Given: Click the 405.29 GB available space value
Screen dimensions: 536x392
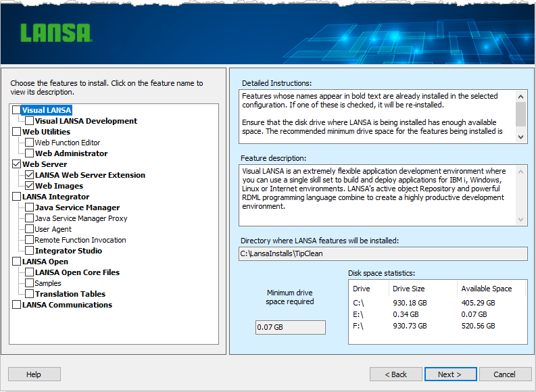Looking at the screenshot, I should pos(478,303).
